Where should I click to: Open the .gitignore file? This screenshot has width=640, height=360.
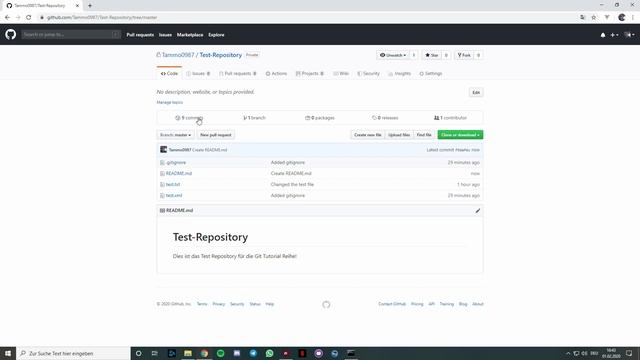176,162
